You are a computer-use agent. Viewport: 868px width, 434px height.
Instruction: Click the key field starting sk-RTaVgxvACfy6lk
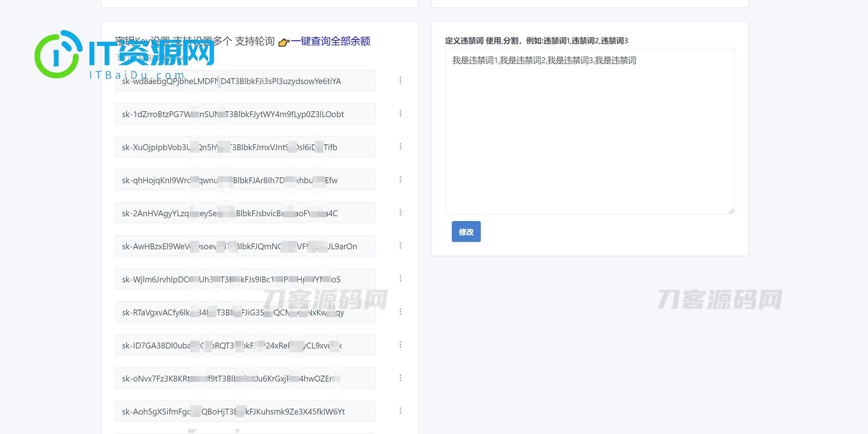click(245, 312)
